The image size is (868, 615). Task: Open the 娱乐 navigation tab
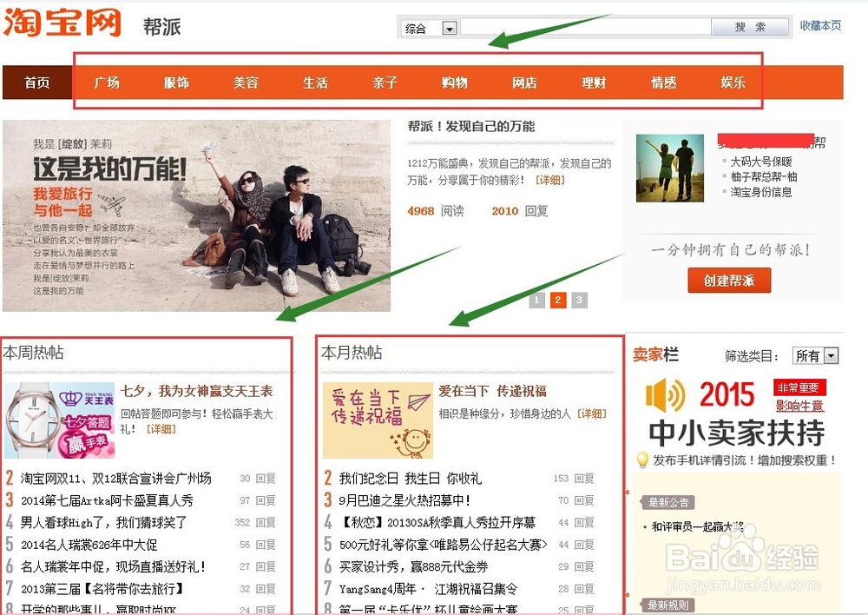pyautogui.click(x=733, y=83)
